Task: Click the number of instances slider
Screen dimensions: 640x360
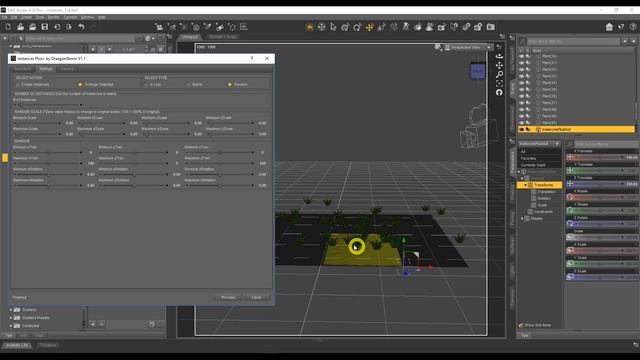Action: click(48, 105)
